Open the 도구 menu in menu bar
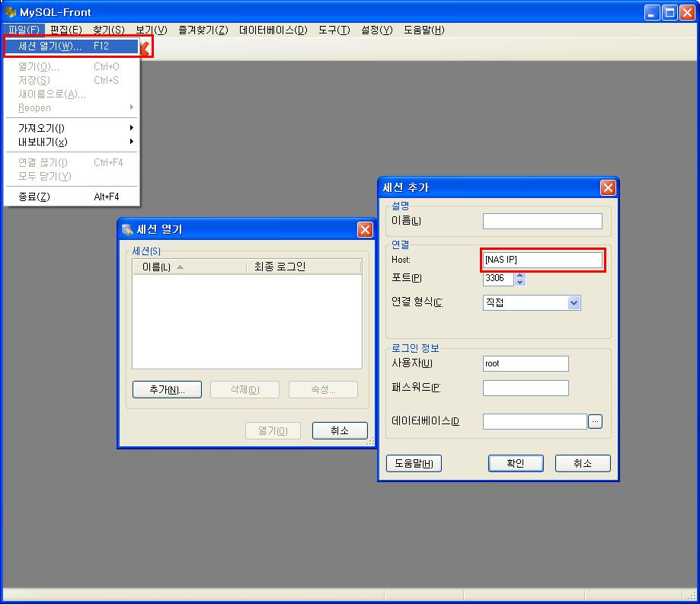Screen dimensions: 700x604 tap(334, 30)
